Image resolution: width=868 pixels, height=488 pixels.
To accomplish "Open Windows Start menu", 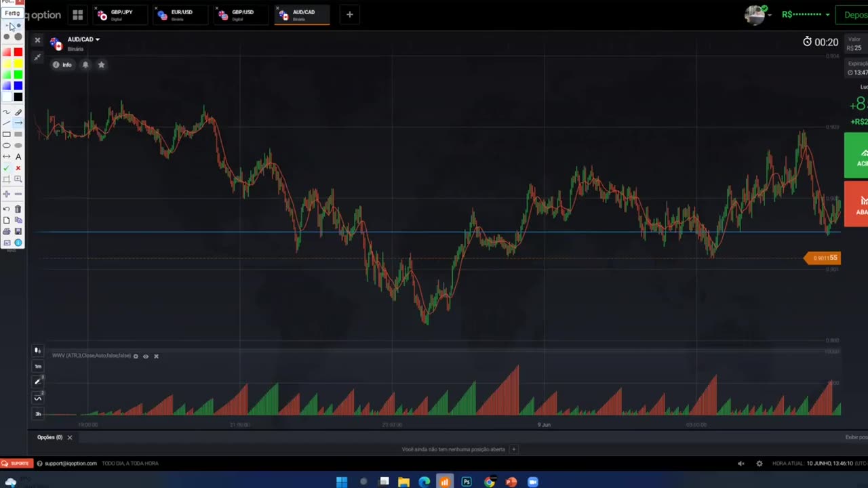I will (x=342, y=482).
